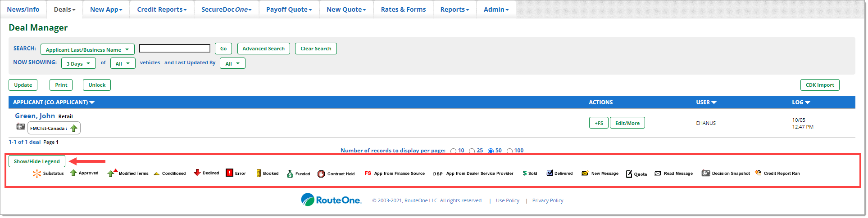Sort by the Log column header

pos(801,102)
